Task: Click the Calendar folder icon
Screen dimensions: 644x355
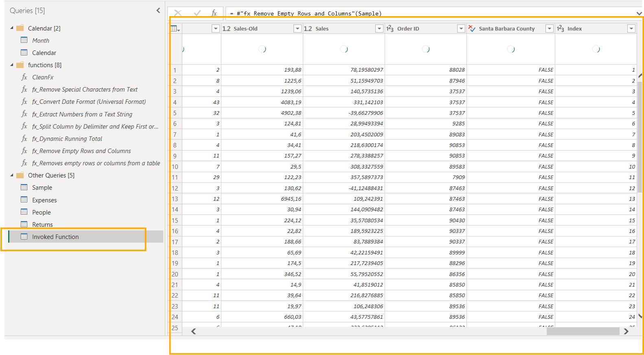Action: pos(20,28)
